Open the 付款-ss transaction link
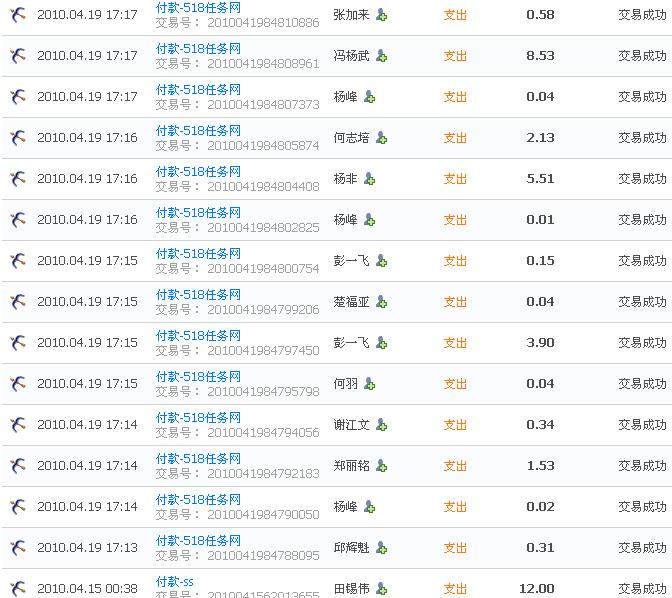 click(x=175, y=581)
